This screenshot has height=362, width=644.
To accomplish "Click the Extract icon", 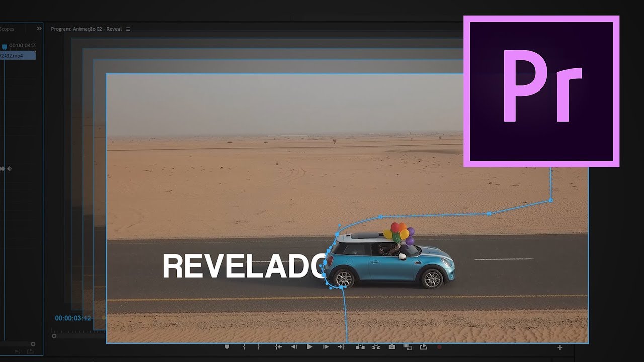I will [376, 347].
